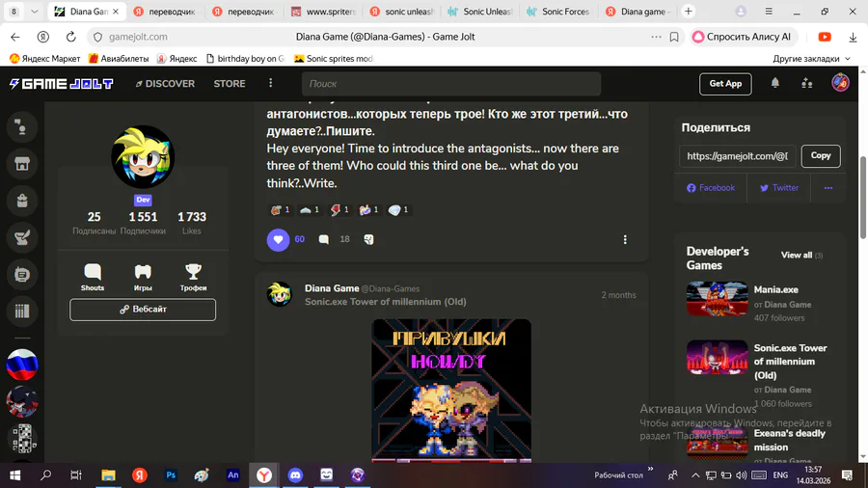
Task: Share the profile on Twitter
Action: 779,188
